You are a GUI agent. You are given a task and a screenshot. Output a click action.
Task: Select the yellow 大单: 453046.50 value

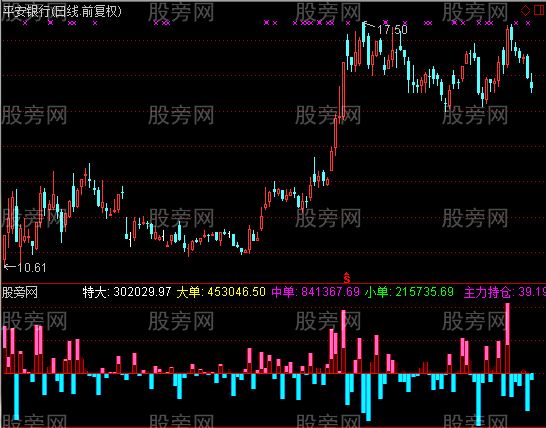221,292
